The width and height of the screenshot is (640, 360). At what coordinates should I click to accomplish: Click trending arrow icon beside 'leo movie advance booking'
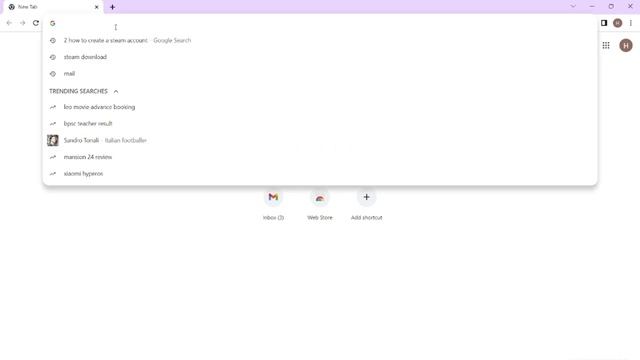tap(53, 107)
